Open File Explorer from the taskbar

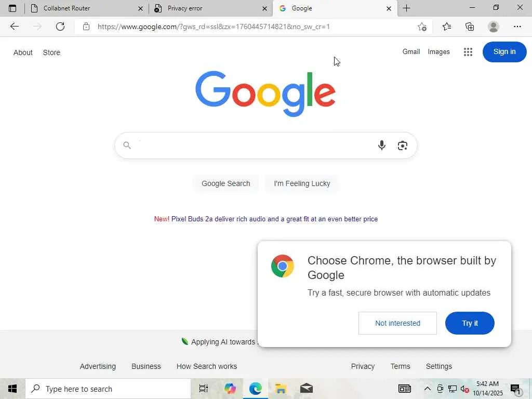click(281, 389)
